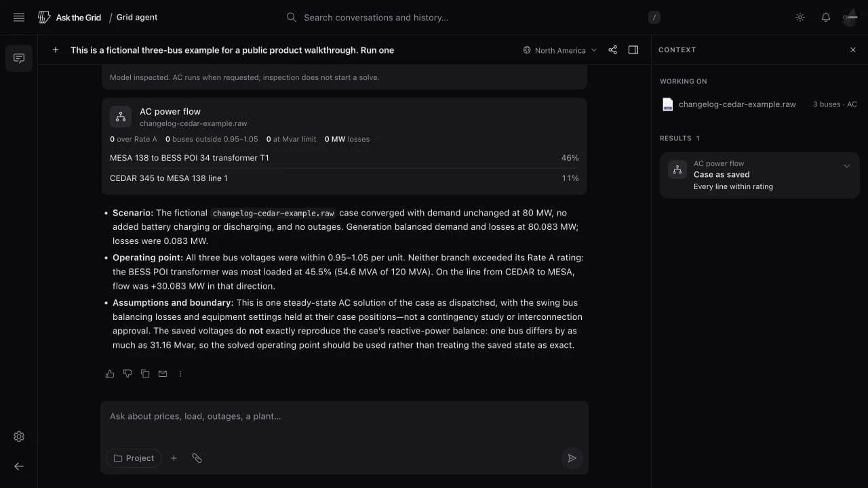The height and width of the screenshot is (488, 868).
Task: Click the '0 over Rate A' stat
Action: 134,139
